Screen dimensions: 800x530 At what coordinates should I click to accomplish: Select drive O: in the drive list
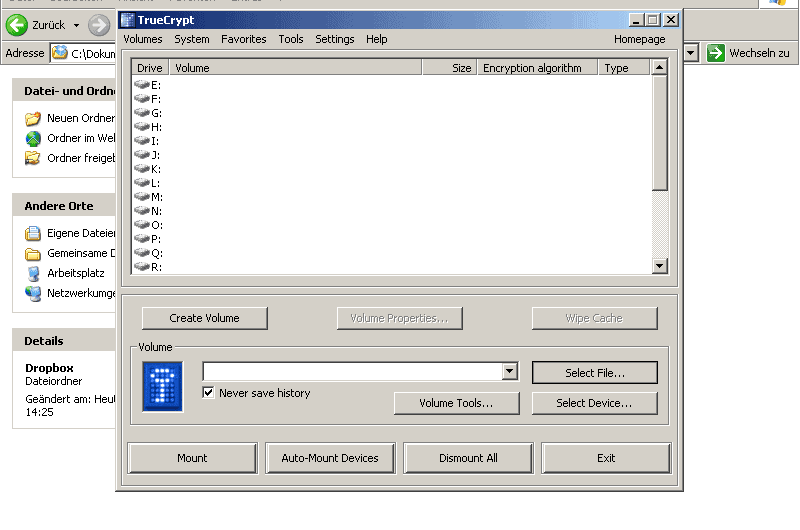[148, 225]
